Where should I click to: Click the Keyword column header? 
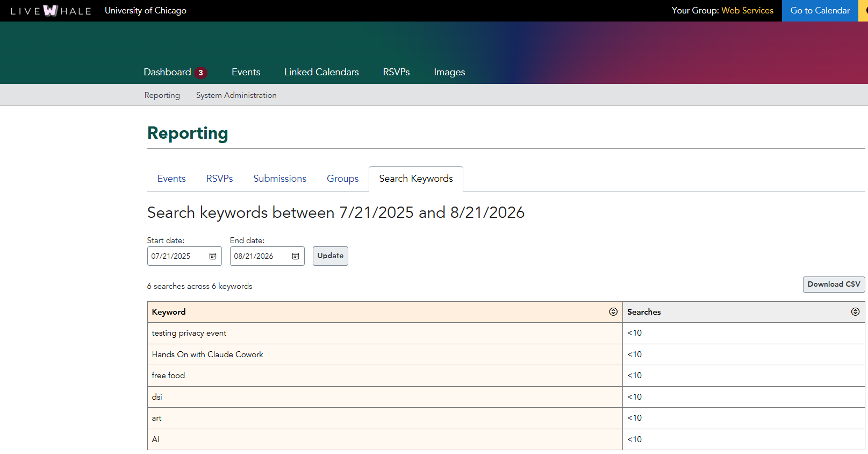[x=385, y=312]
